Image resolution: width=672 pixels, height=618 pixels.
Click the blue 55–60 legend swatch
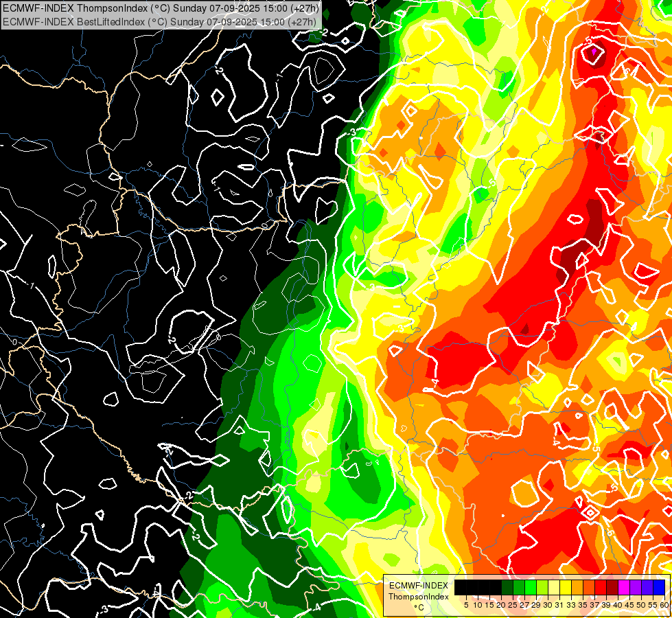pos(659,587)
